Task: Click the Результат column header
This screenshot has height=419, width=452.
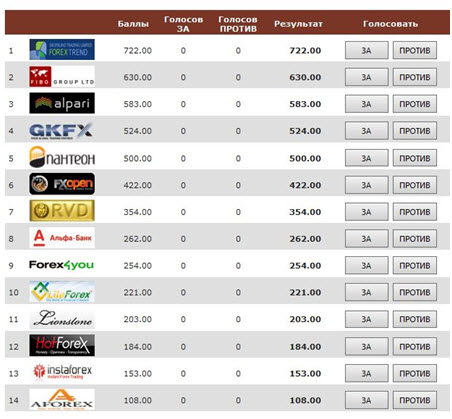Action: pyautogui.click(x=298, y=24)
